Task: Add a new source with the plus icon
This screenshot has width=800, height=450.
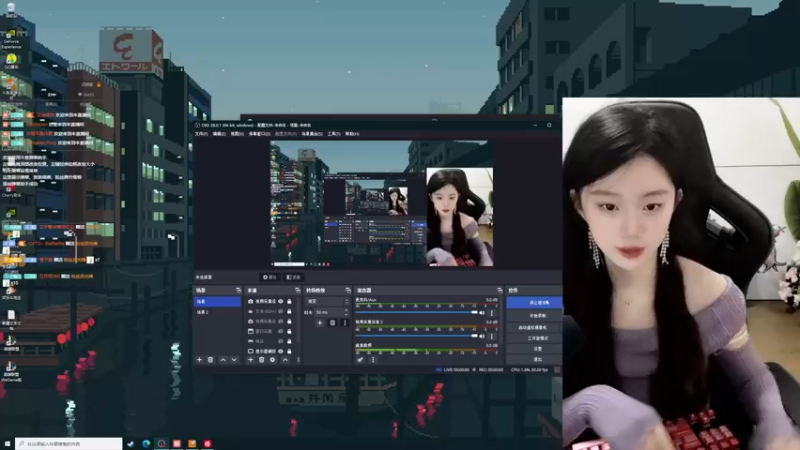Action: click(x=251, y=360)
